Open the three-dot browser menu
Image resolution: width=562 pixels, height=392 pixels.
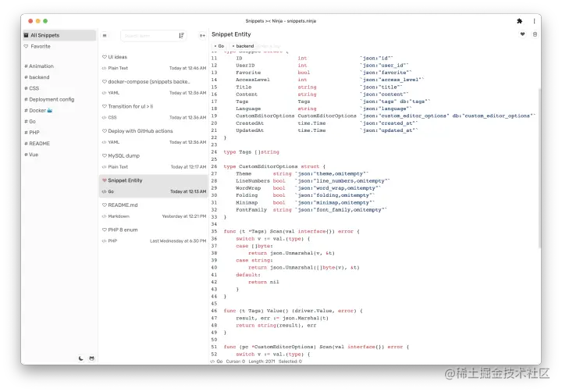point(534,21)
